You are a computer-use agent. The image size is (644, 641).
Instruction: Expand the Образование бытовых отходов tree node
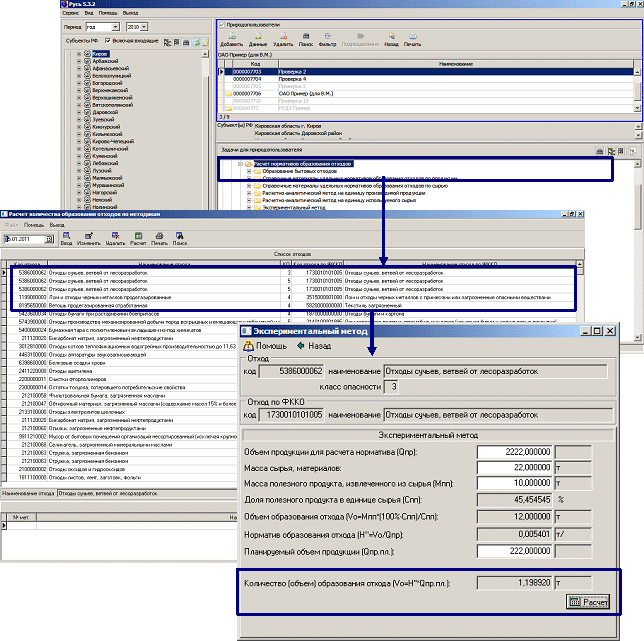(x=249, y=171)
